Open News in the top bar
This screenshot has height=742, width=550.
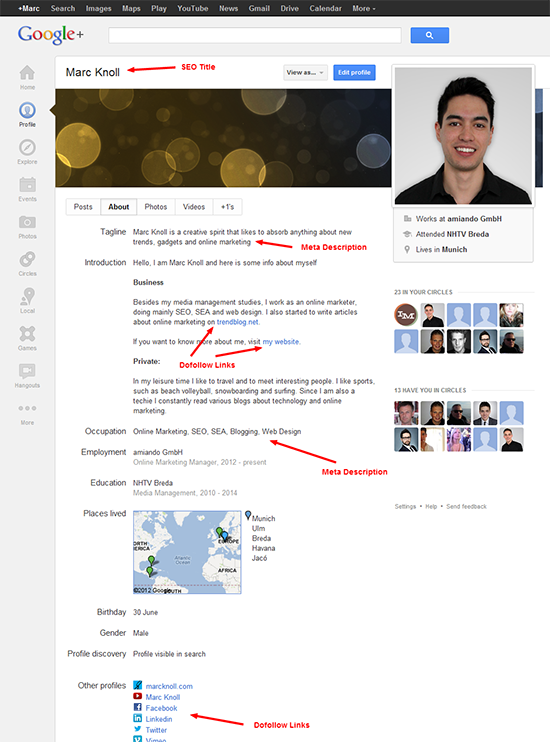coord(228,8)
